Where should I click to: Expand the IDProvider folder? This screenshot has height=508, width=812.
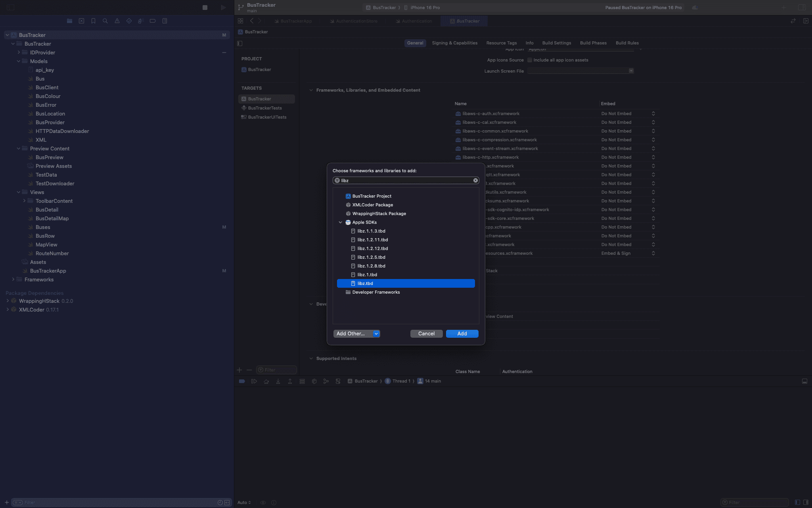click(x=19, y=52)
